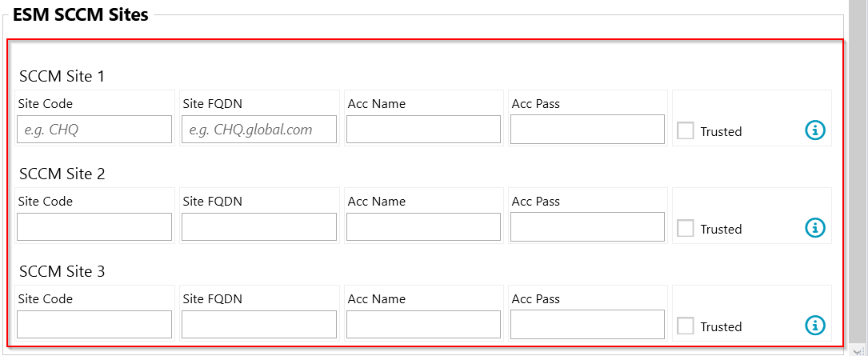Open info icon for SCCM Site 1
This screenshot has height=356, width=868.
[814, 130]
